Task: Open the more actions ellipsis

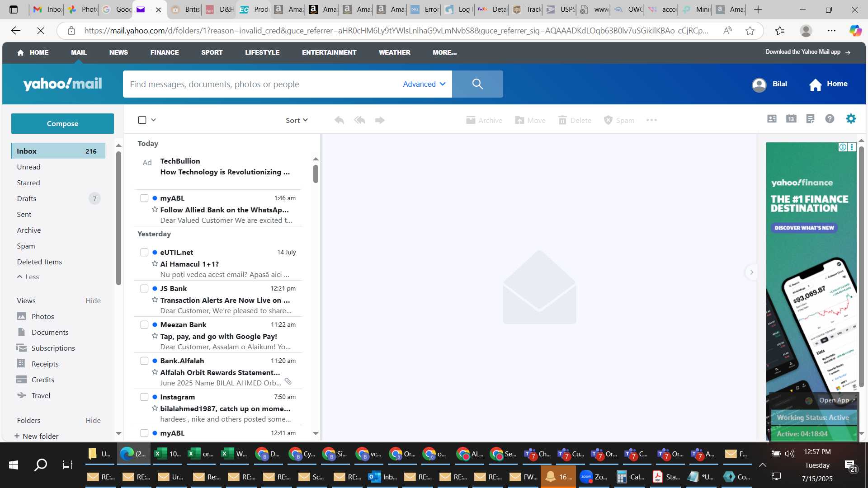Action: point(651,120)
